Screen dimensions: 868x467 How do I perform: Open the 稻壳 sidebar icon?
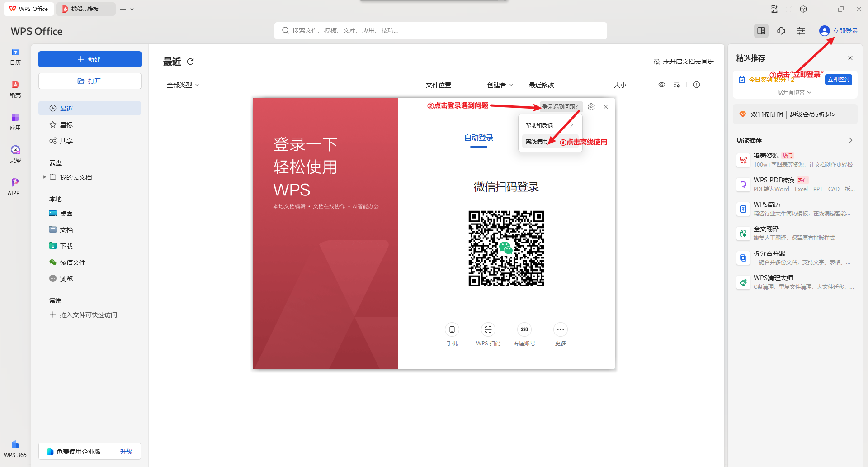coord(15,89)
